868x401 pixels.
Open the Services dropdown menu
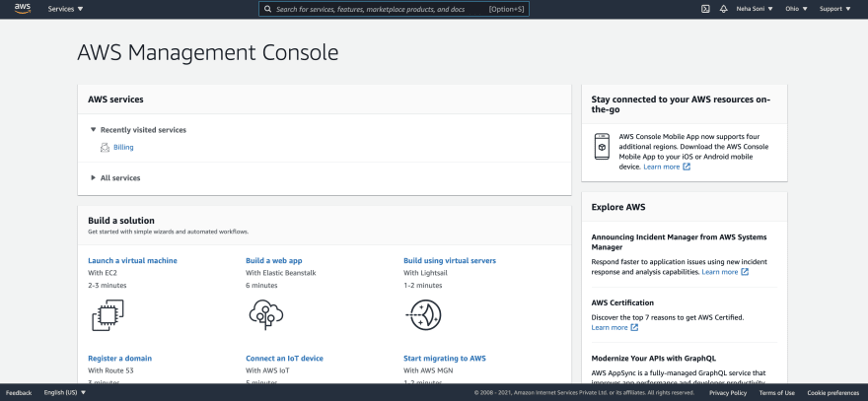click(x=65, y=9)
